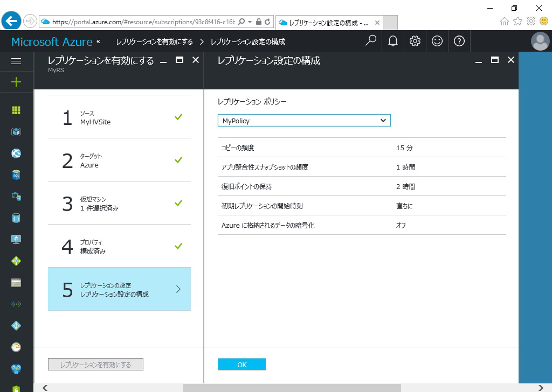Click the horizontal scrollbar thumb

[x=292, y=388]
